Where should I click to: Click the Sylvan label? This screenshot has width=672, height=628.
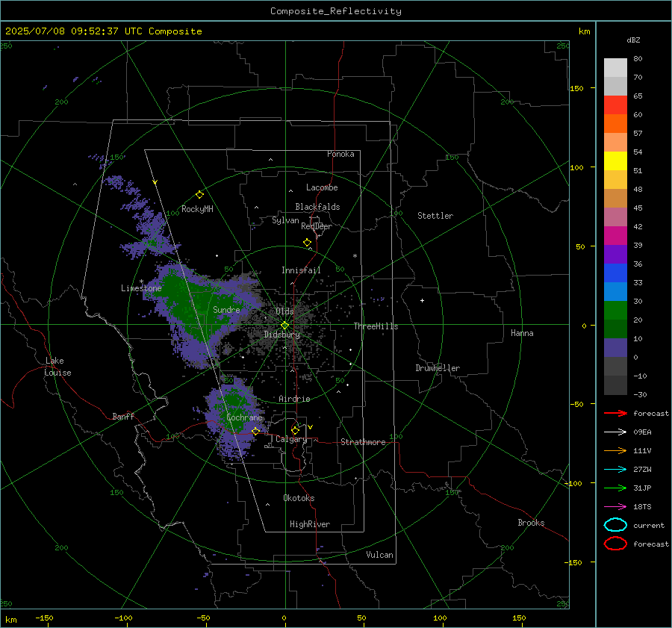[285, 221]
